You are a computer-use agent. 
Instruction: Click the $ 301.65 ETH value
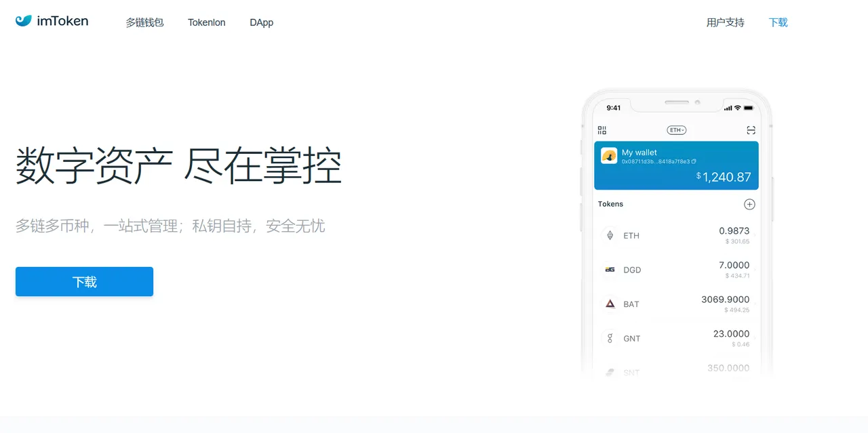click(738, 241)
